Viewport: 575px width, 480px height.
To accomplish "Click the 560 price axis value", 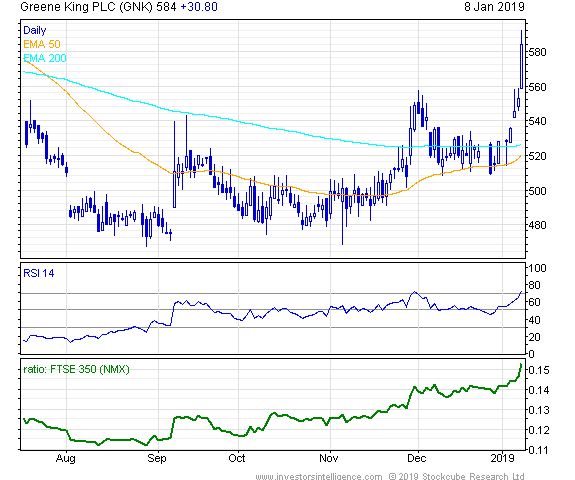I will coord(537,87).
